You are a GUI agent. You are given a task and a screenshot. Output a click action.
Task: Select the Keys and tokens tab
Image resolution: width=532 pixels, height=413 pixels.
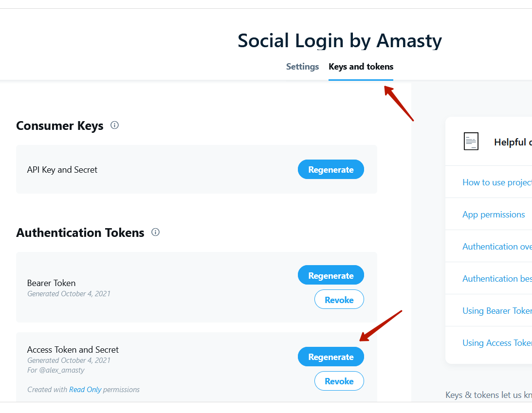tap(361, 67)
